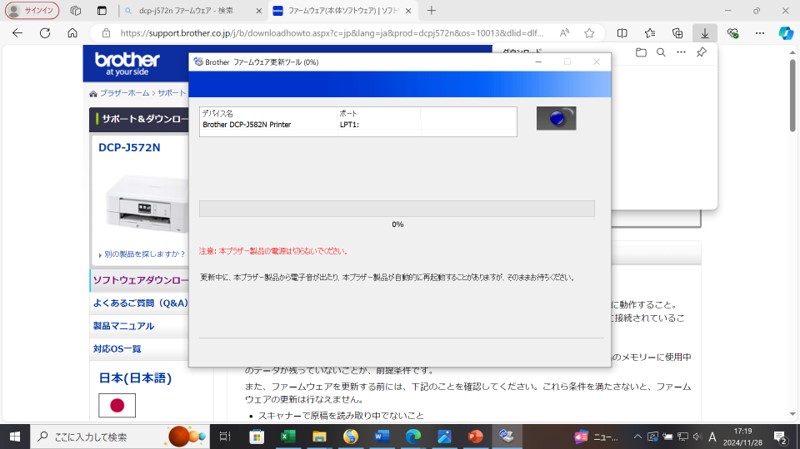Open File Explorer from the taskbar
The width and height of the screenshot is (800, 449).
(x=319, y=437)
